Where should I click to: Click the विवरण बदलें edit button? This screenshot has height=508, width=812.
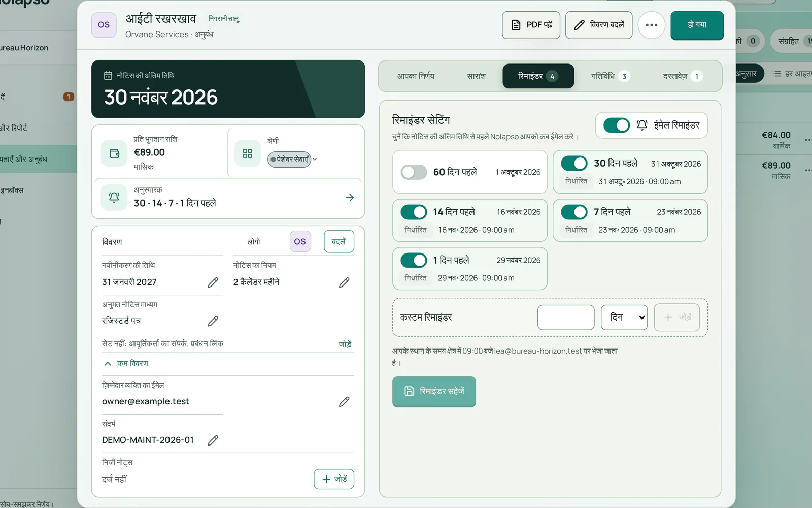click(599, 25)
